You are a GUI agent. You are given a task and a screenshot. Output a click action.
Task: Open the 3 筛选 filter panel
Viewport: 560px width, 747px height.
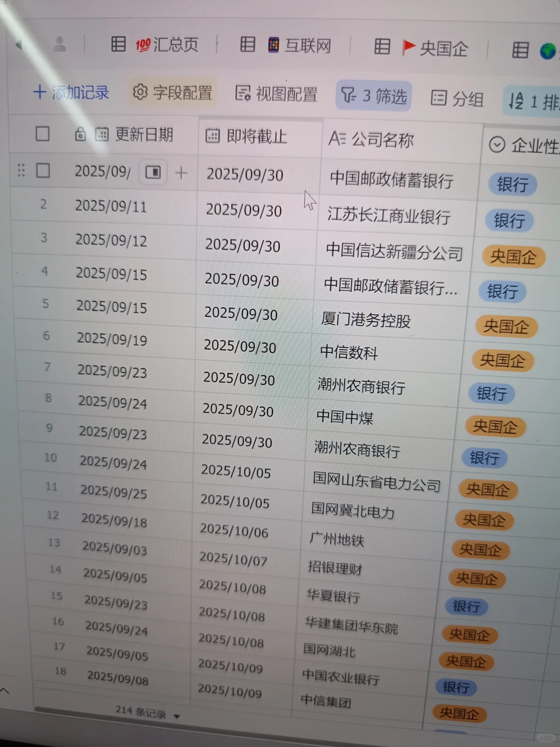(373, 95)
